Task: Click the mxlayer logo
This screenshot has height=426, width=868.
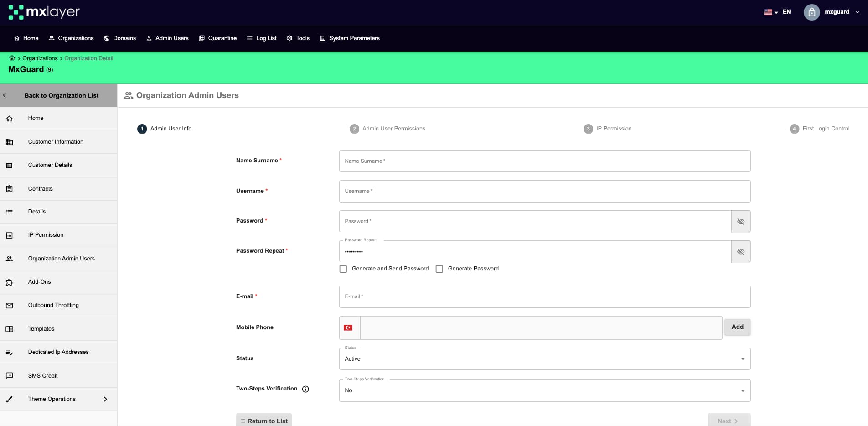Action: coord(44,12)
